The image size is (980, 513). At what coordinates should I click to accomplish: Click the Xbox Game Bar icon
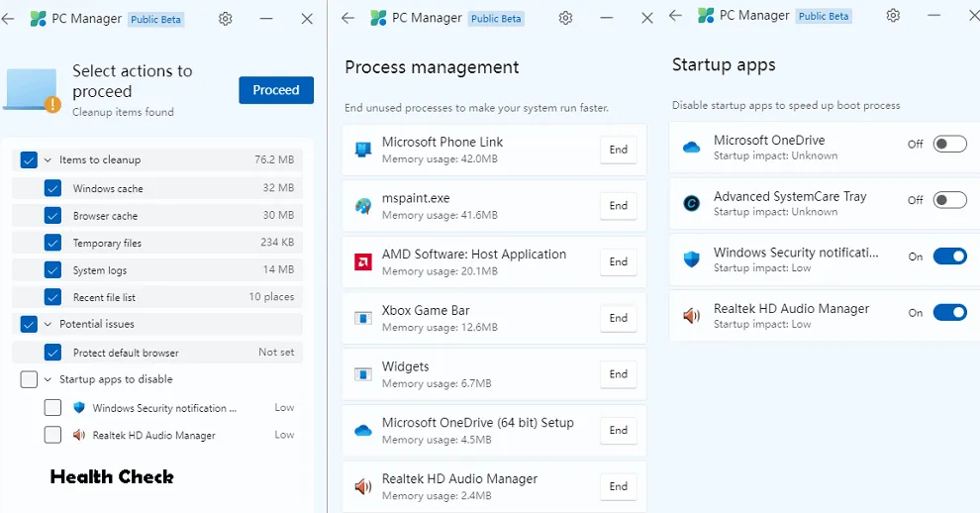tap(363, 318)
